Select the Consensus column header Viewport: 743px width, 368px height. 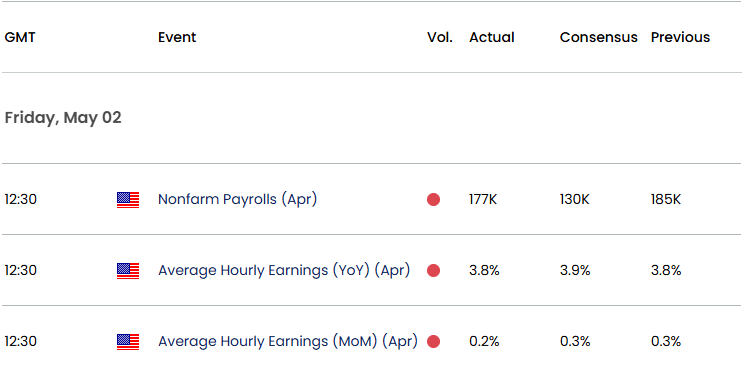(599, 37)
